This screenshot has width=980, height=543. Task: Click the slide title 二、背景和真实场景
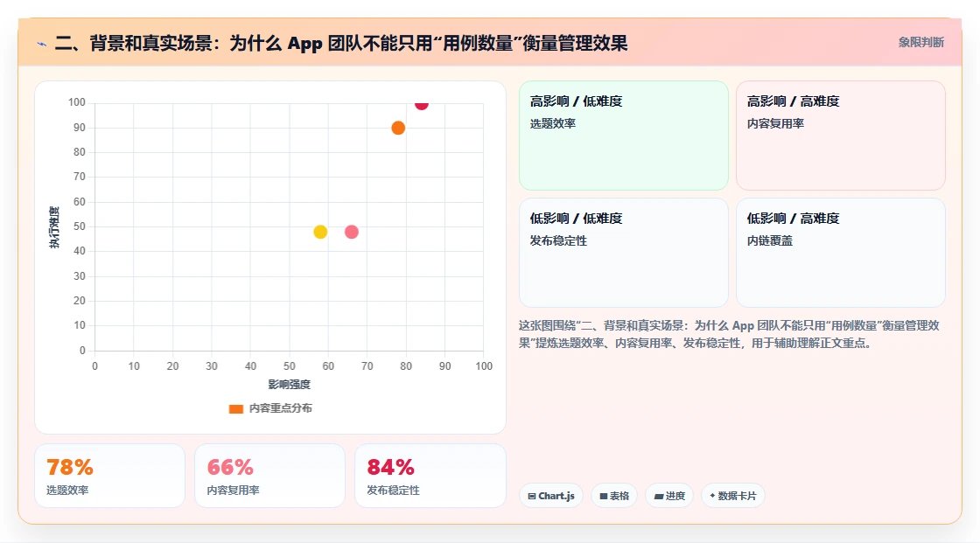pyautogui.click(x=341, y=43)
